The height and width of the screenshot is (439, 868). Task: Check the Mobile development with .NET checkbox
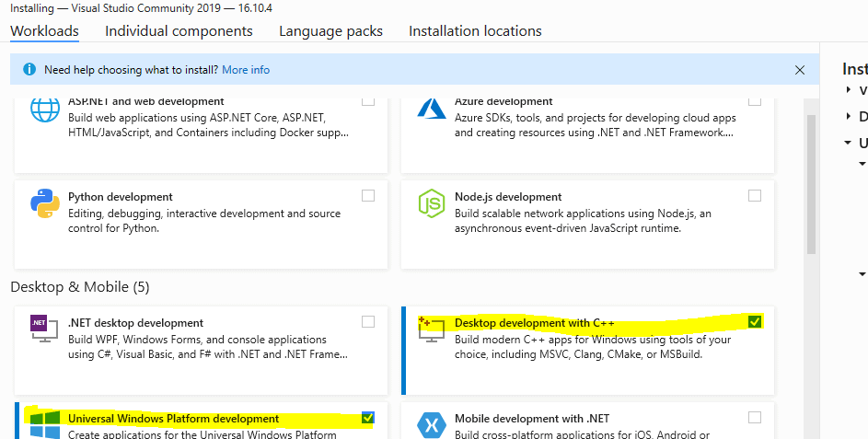click(754, 418)
